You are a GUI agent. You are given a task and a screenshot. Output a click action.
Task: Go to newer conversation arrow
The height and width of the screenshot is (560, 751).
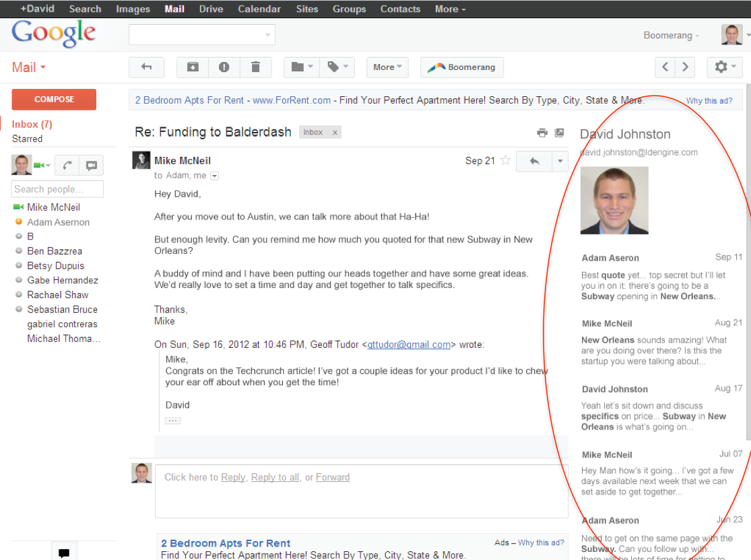[x=665, y=67]
